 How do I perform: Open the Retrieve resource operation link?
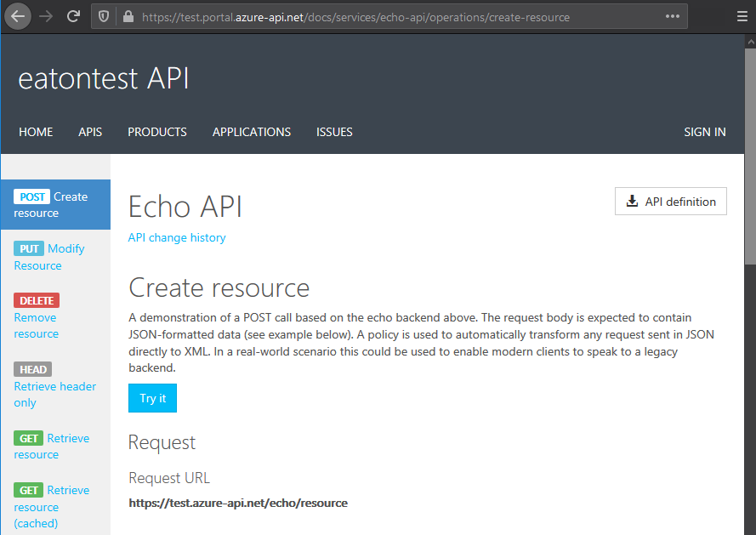(52, 447)
